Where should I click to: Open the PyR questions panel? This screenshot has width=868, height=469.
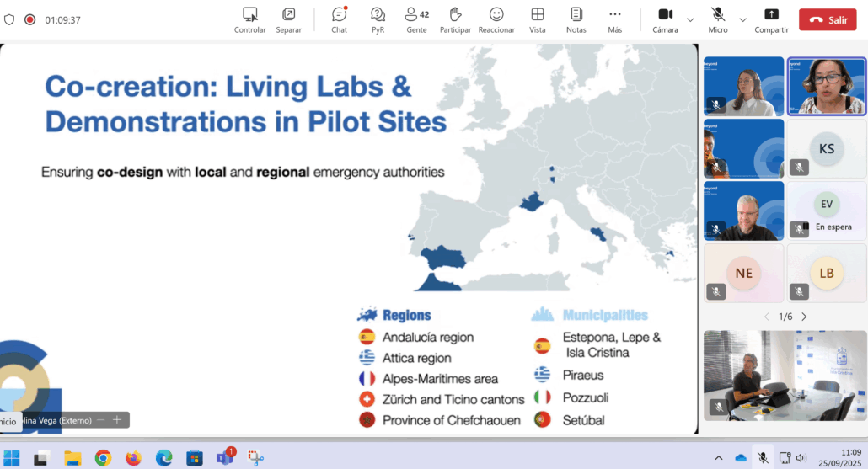click(x=378, y=19)
